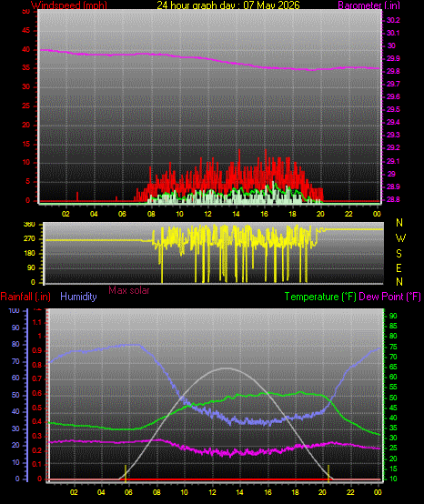This screenshot has width=424, height=504.
Task: Click the "1.1" rainfall axis value
Action: (x=37, y=322)
